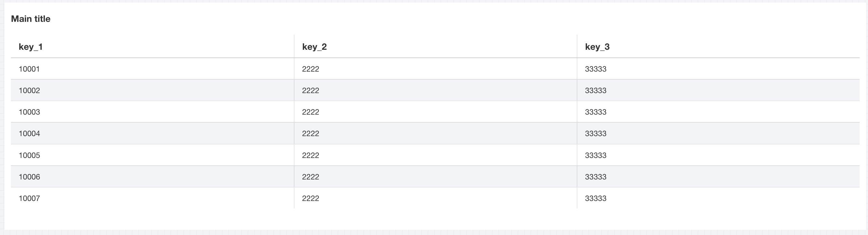868x235 pixels.
Task: Select the 10007 cell
Action: [29, 198]
